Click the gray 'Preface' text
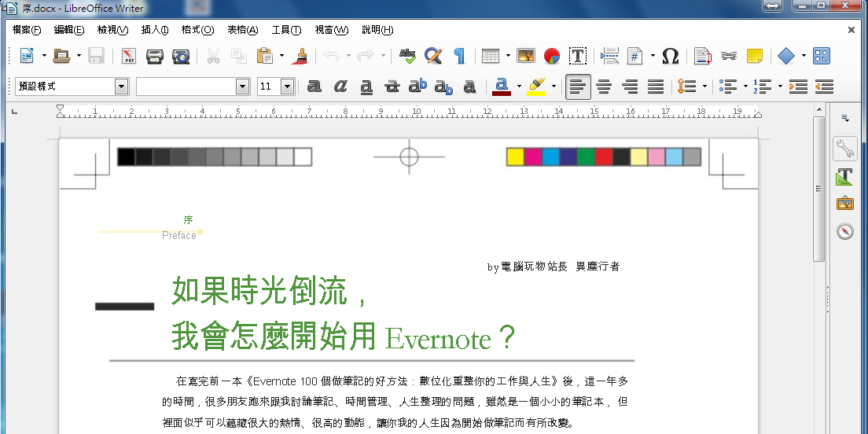868x434 pixels. pos(178,236)
